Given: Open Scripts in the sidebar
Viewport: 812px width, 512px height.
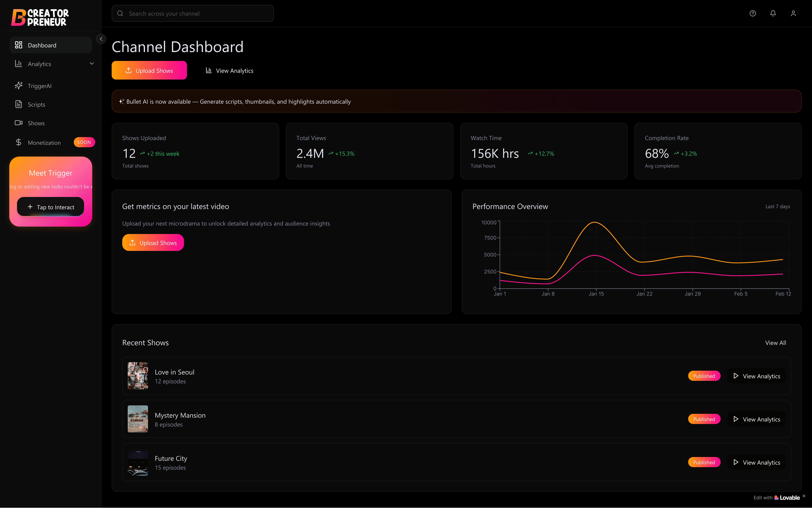Looking at the screenshot, I should point(36,105).
